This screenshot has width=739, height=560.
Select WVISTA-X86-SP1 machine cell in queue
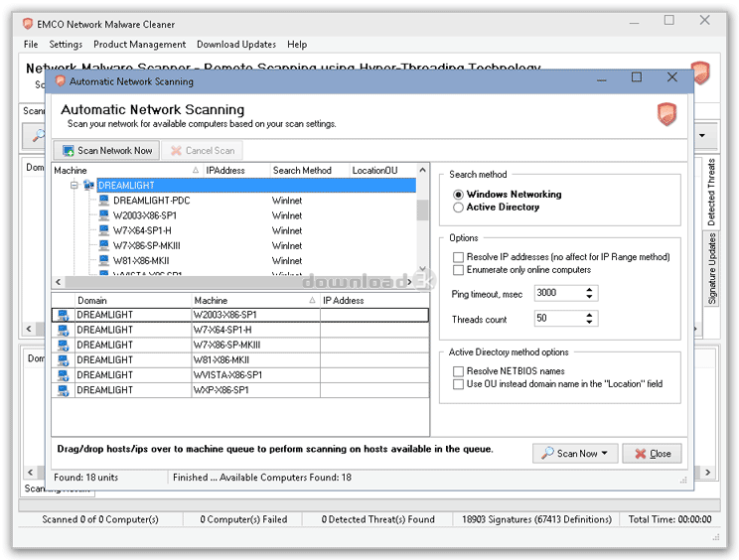tap(256, 375)
